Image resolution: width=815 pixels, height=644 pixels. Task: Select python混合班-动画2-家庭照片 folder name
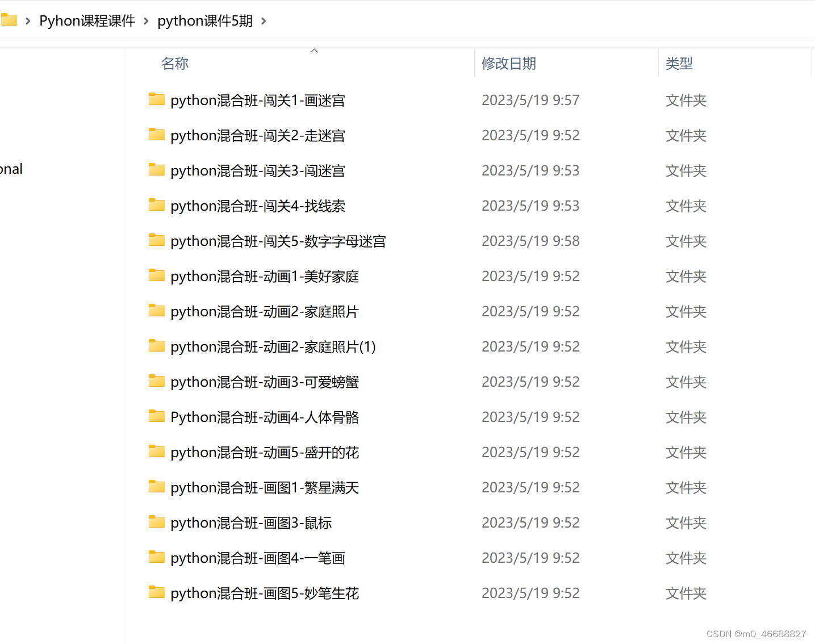(265, 312)
